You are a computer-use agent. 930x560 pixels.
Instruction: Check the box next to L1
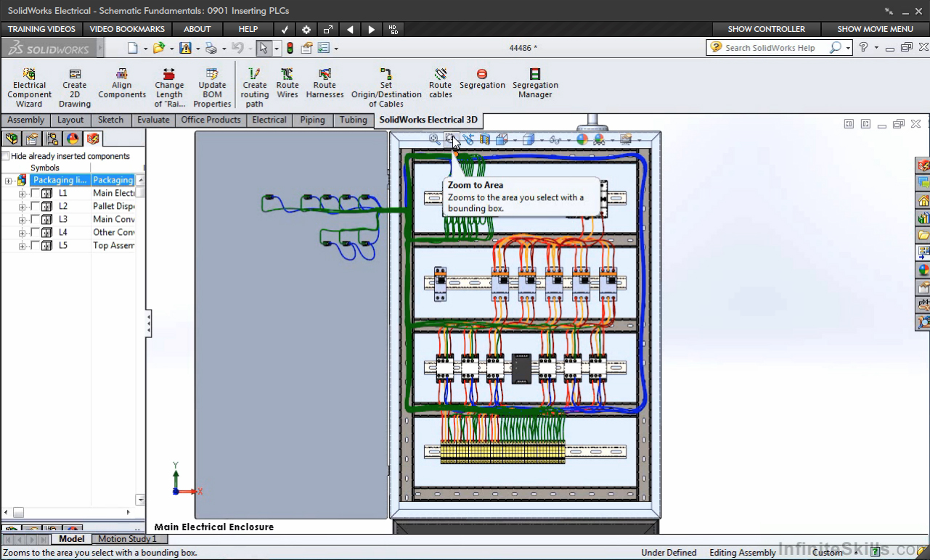click(35, 194)
